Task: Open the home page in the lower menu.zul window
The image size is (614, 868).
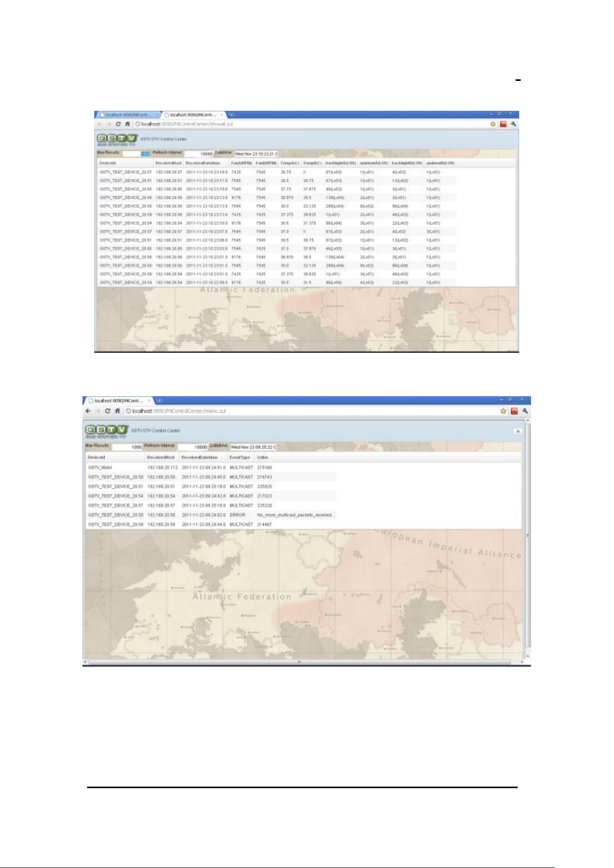Action: click(117, 411)
